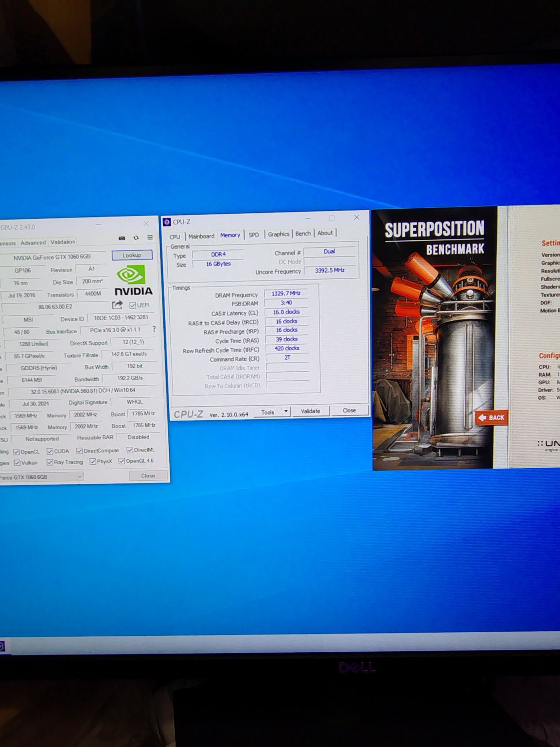Click the Bandwidth value 192.2 GB/s

pos(130,378)
